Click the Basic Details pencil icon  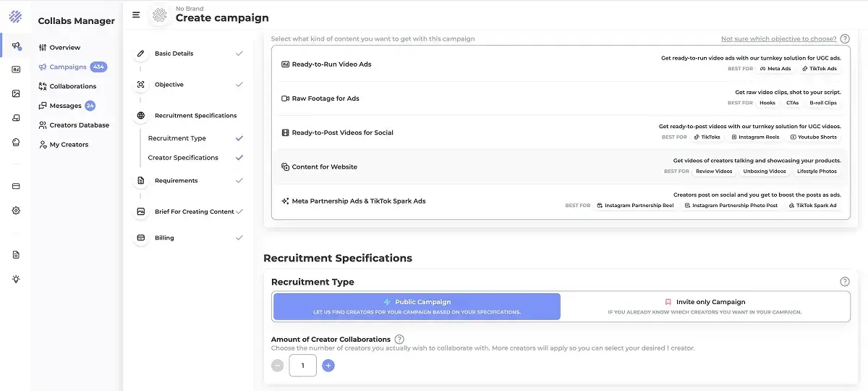pos(140,54)
